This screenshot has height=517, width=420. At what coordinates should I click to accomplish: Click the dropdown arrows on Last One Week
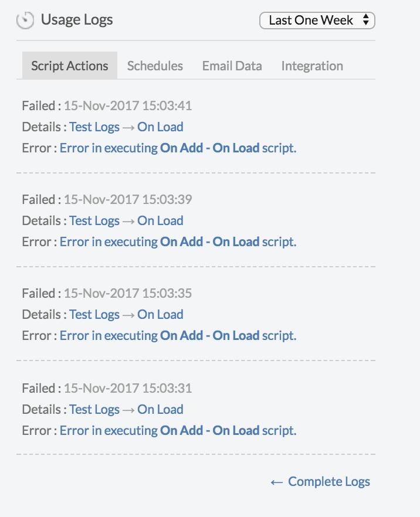(x=365, y=20)
